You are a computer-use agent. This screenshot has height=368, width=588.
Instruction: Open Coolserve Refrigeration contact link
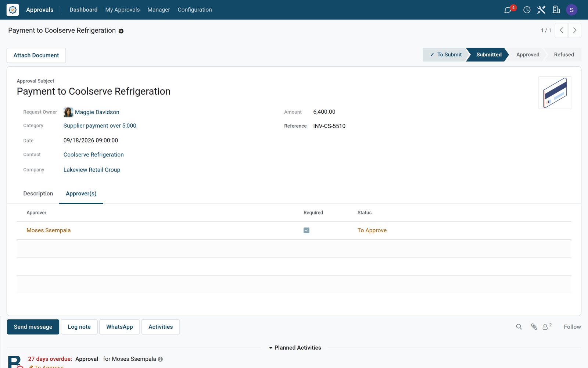coord(94,155)
